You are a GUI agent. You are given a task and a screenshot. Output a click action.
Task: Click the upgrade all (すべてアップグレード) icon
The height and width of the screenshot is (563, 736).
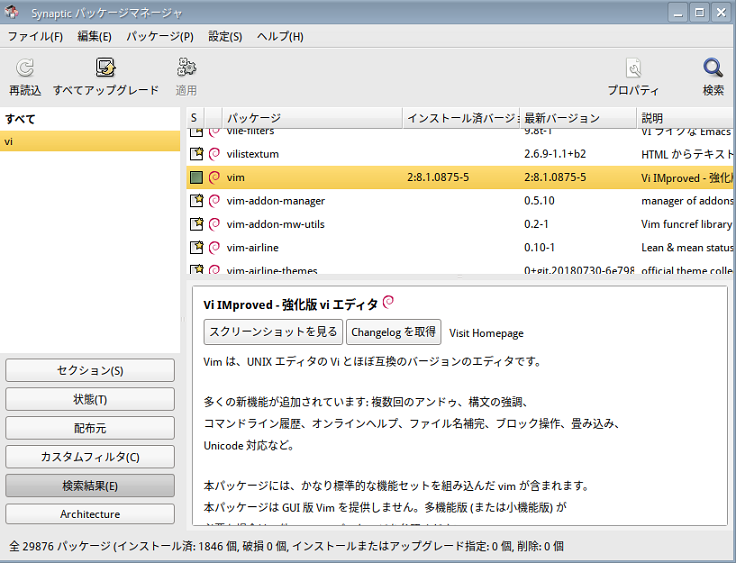106,68
